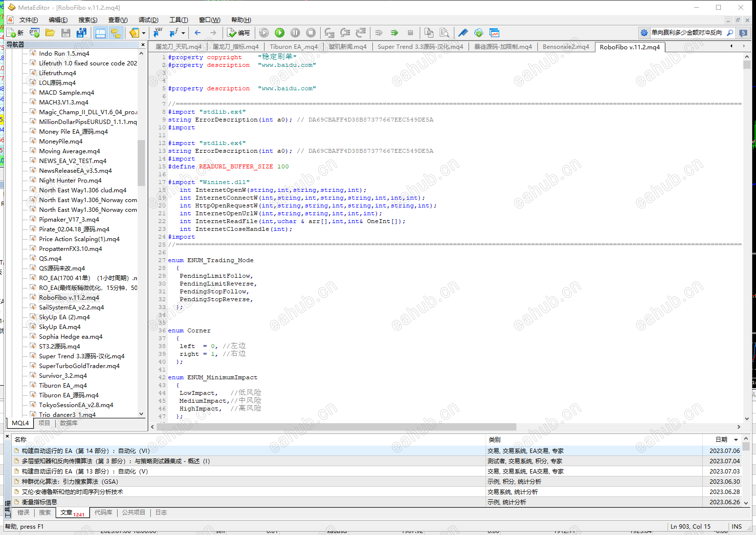Image resolution: width=756 pixels, height=535 pixels.
Task: Open the 错误 toolbox tab
Action: coord(23,513)
